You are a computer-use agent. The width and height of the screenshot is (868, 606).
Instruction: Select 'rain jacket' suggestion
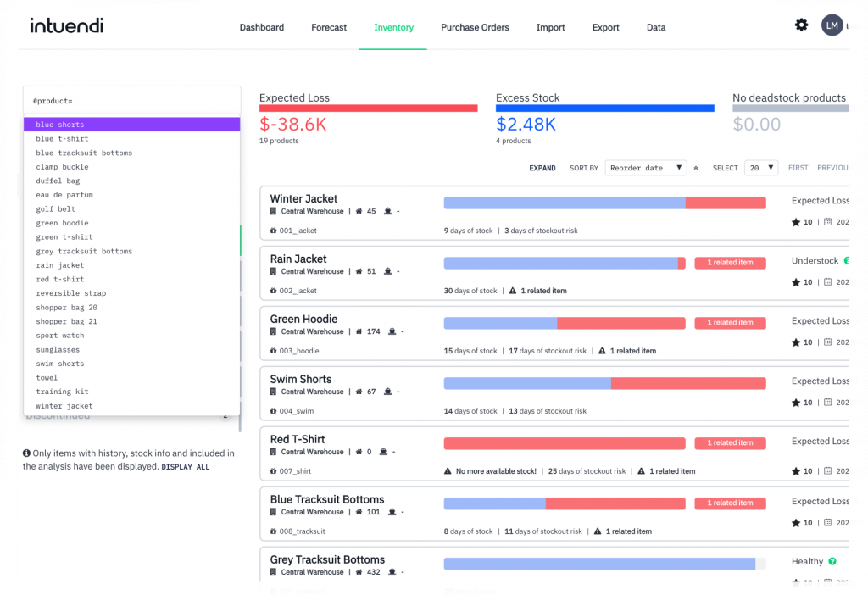[131, 265]
